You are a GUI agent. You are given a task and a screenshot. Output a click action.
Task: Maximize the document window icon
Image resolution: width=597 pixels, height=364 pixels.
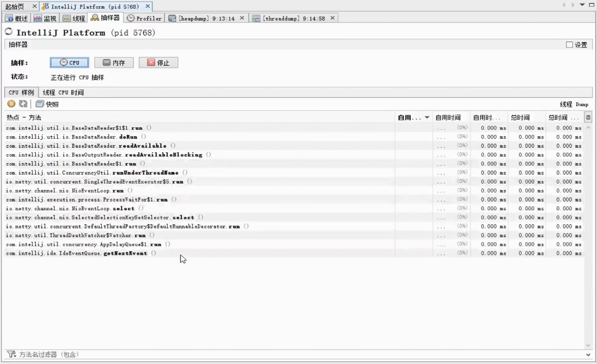pyautogui.click(x=592, y=5)
